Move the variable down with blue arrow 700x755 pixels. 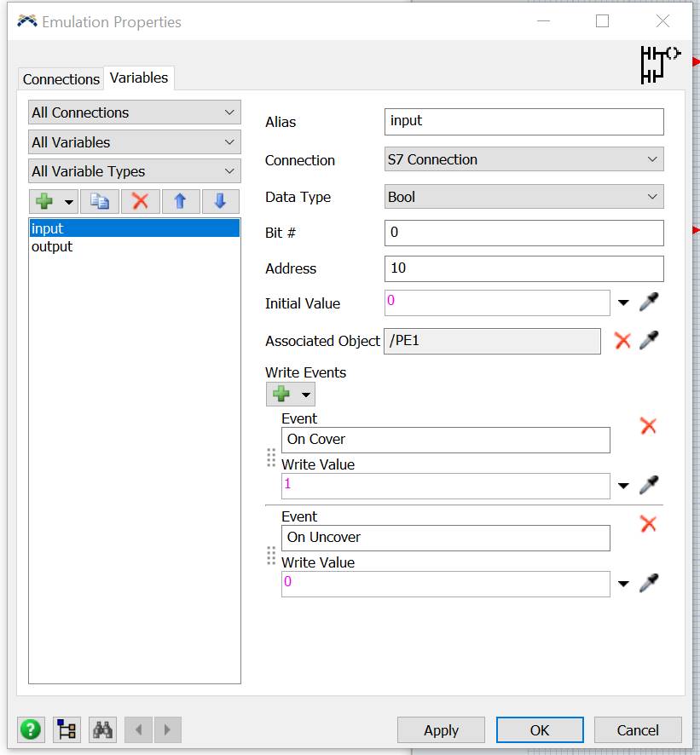tap(220, 201)
